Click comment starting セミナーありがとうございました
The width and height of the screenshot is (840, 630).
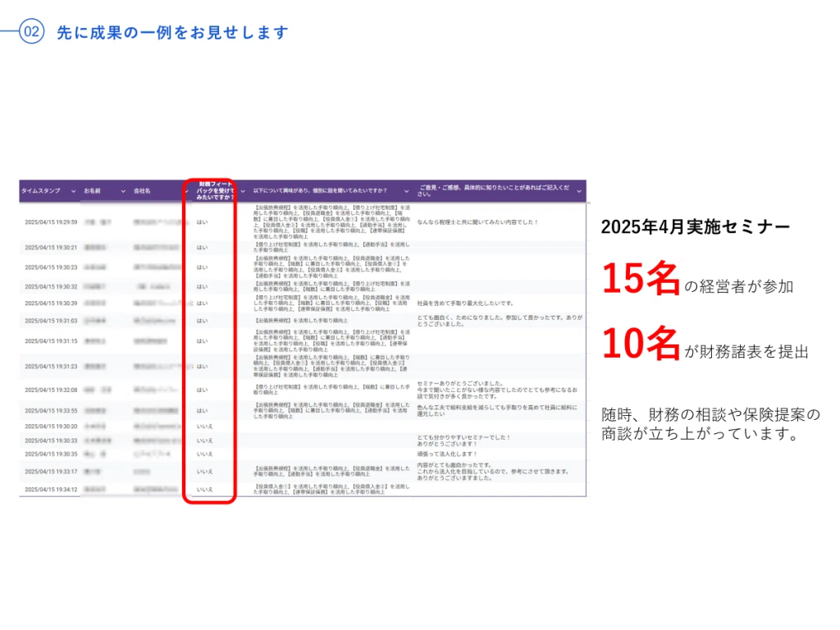point(497,390)
